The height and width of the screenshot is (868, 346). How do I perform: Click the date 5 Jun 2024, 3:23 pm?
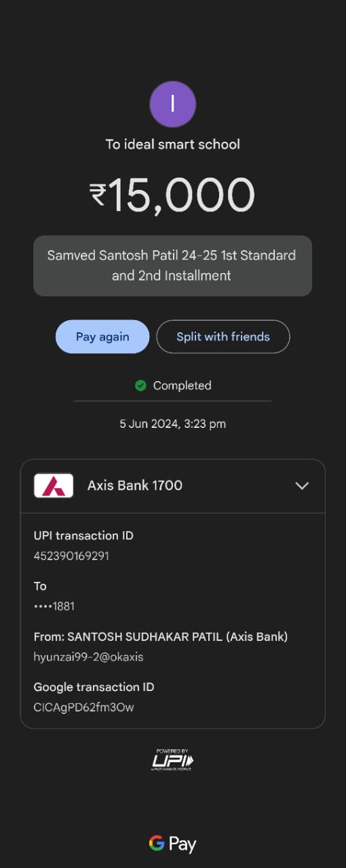[x=172, y=424]
